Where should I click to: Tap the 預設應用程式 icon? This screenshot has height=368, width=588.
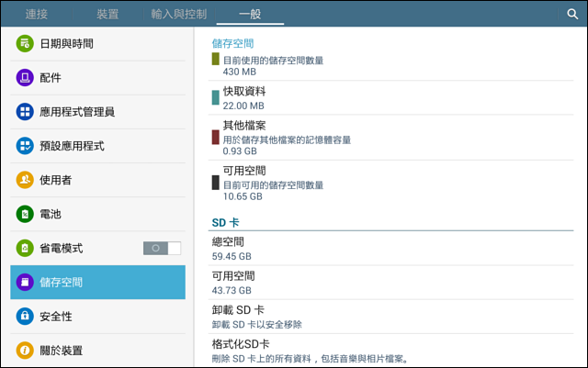coord(25,146)
